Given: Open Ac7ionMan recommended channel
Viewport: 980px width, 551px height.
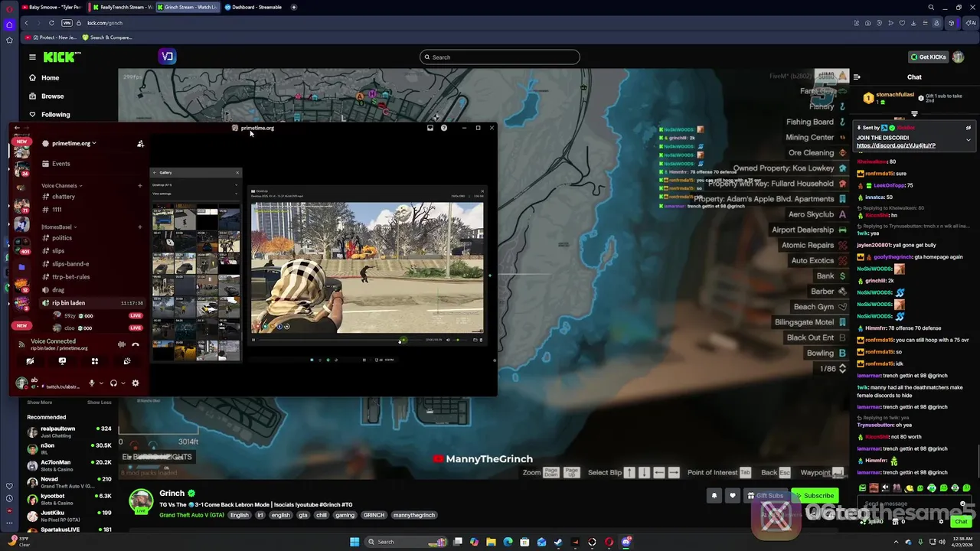Looking at the screenshot, I should click(x=69, y=465).
